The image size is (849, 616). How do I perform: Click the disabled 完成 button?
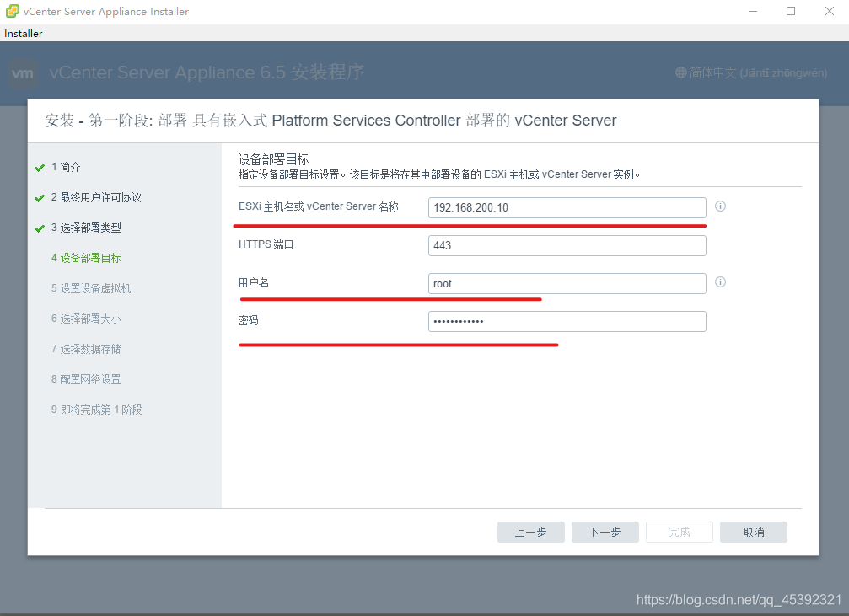pyautogui.click(x=679, y=532)
